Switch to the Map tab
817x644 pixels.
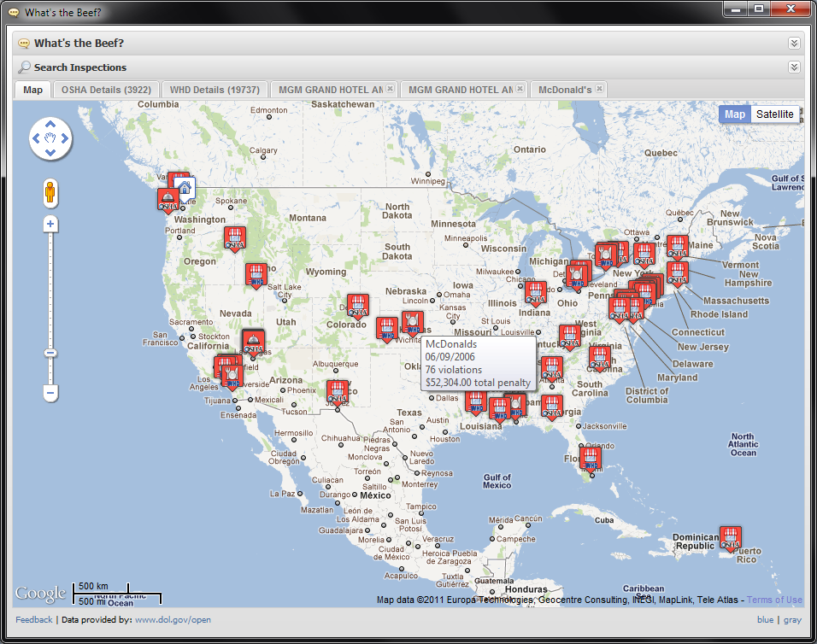coord(32,90)
